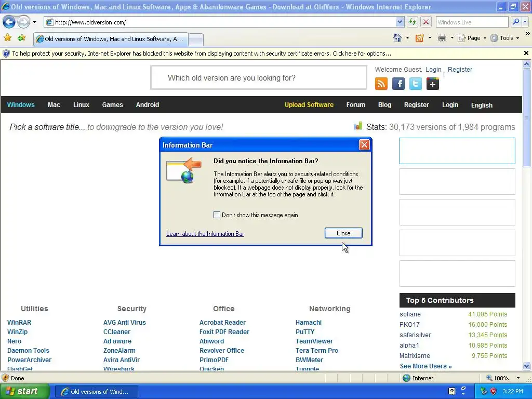532x399 pixels.
Task: Open the TeamViewer link under Networking
Action: (x=314, y=341)
